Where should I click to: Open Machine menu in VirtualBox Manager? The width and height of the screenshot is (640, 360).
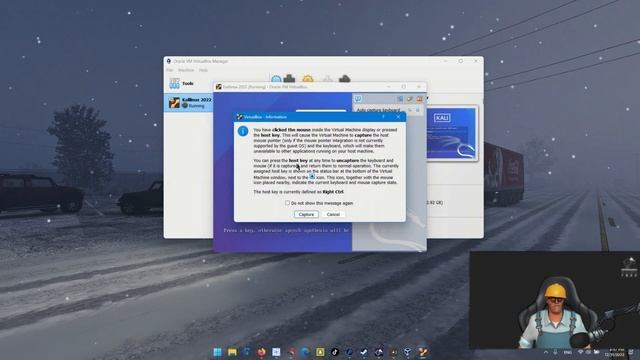186,70
